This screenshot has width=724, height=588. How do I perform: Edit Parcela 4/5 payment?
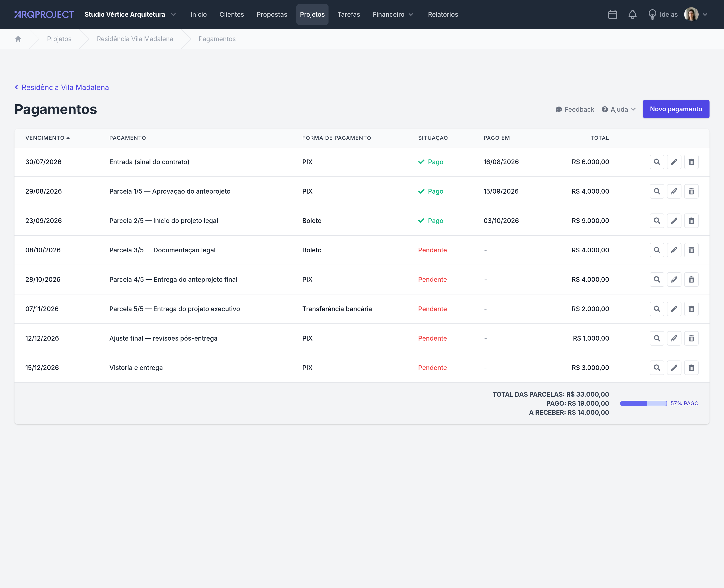pos(674,280)
